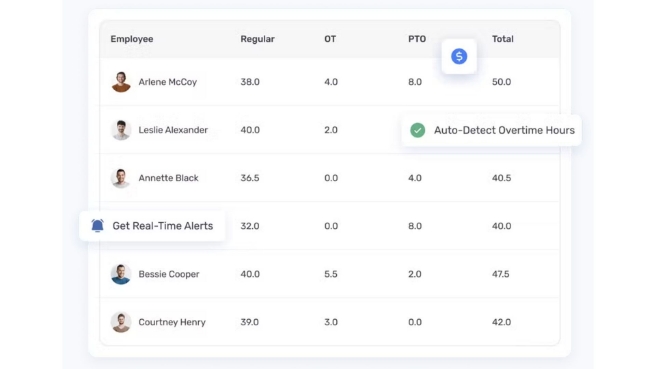
Task: Sort by the Regular column header
Action: 257,39
